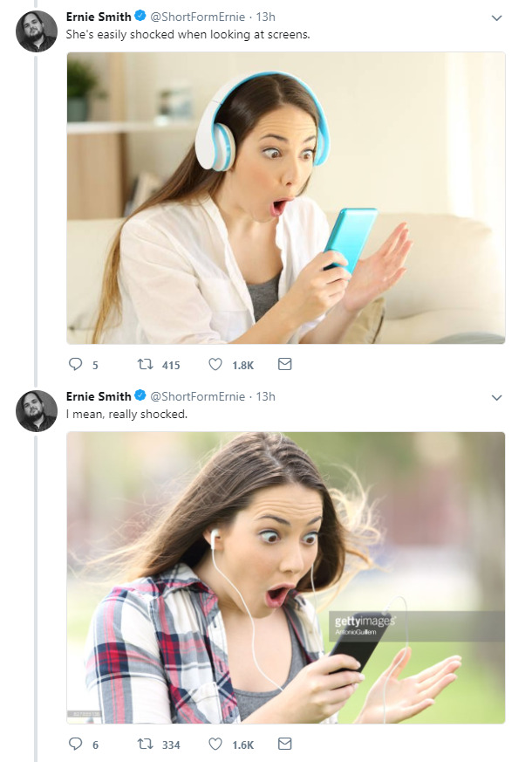This screenshot has height=762, width=532.
Task: Share second tweet via envelope icon
Action: (x=283, y=745)
